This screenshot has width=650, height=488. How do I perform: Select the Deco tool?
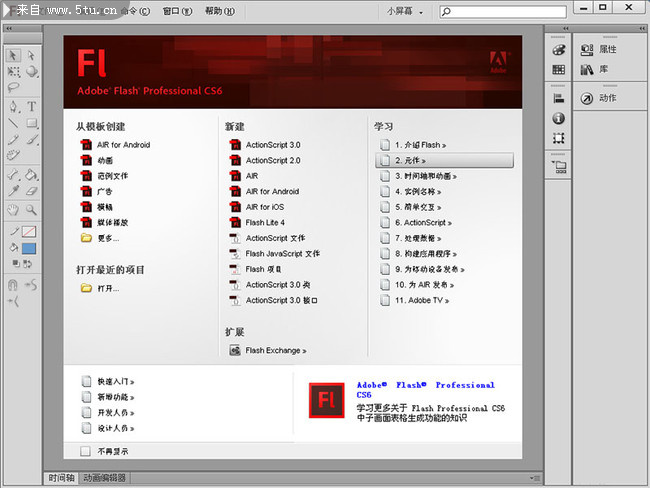tap(13, 155)
